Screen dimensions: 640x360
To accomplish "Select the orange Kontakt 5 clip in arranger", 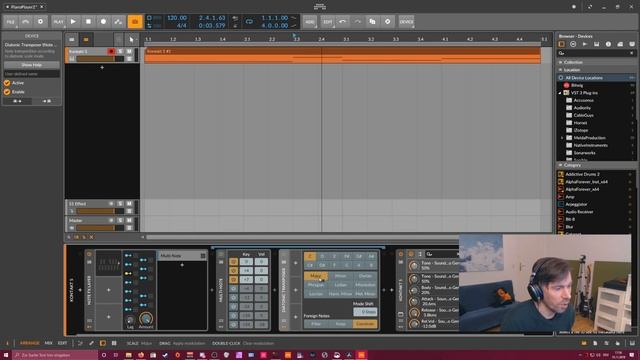I will (342, 55).
